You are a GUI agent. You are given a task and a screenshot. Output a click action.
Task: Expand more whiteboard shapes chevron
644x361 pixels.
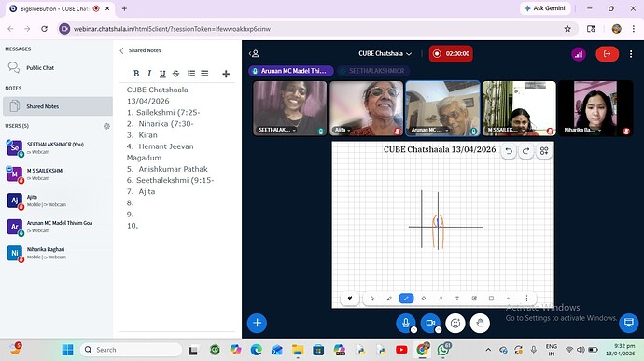tap(508, 299)
